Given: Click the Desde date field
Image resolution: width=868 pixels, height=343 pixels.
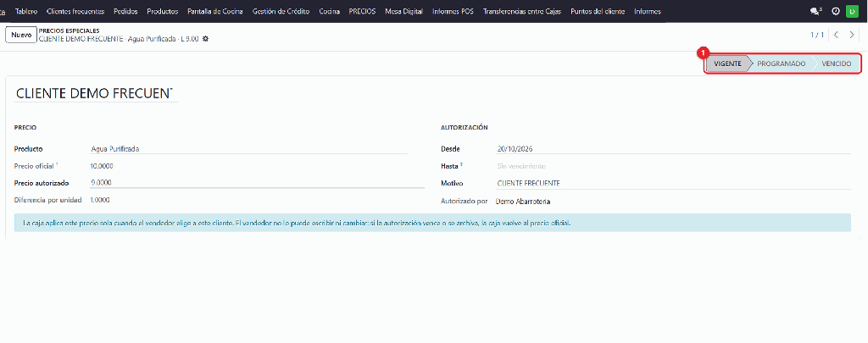Looking at the screenshot, I should [673, 149].
